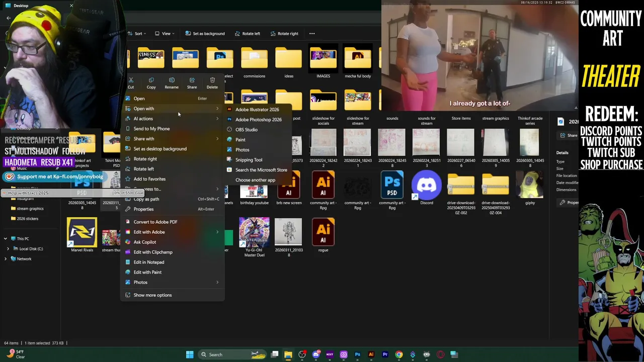This screenshot has height=362, width=644.
Task: Click Open in the context menu
Action: coord(172,99)
